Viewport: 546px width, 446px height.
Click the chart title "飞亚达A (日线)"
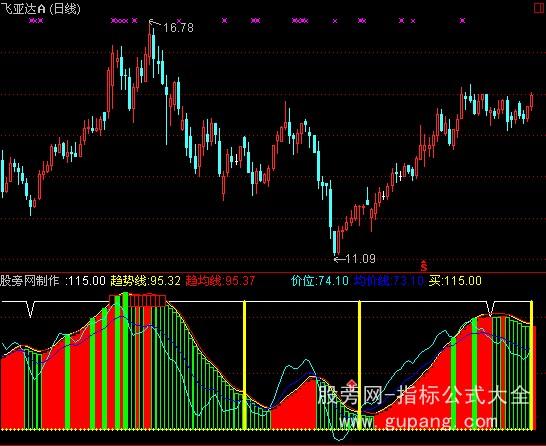40,8
